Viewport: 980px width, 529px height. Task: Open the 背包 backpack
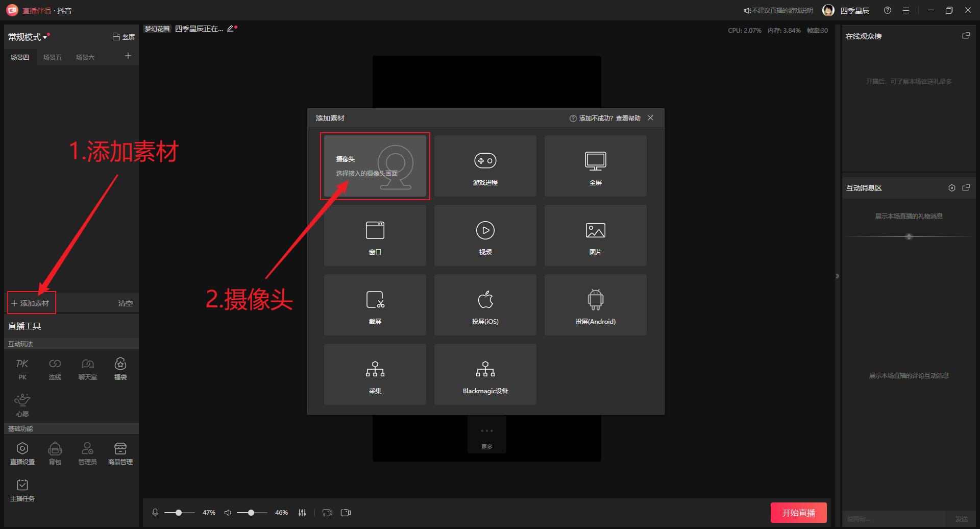click(55, 453)
